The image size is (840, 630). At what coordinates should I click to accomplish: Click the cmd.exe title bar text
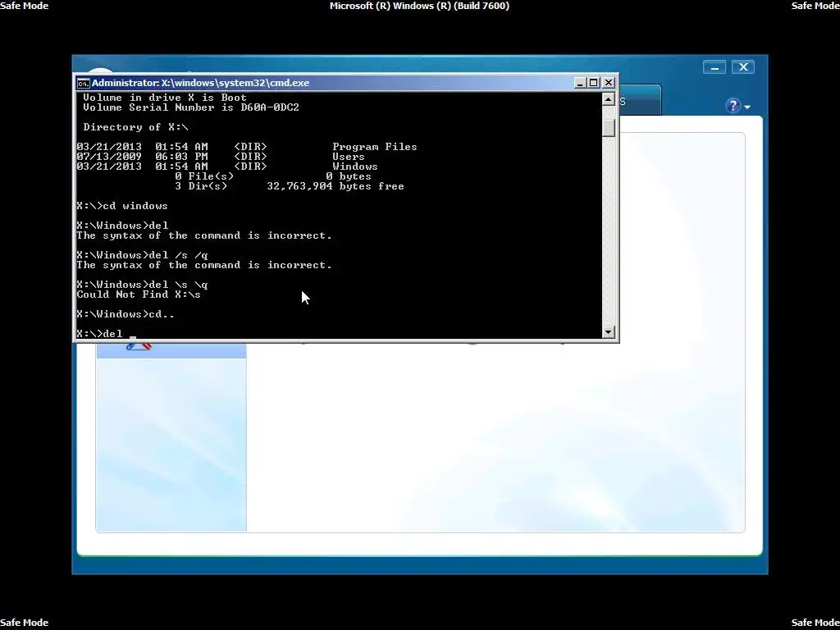[200, 83]
